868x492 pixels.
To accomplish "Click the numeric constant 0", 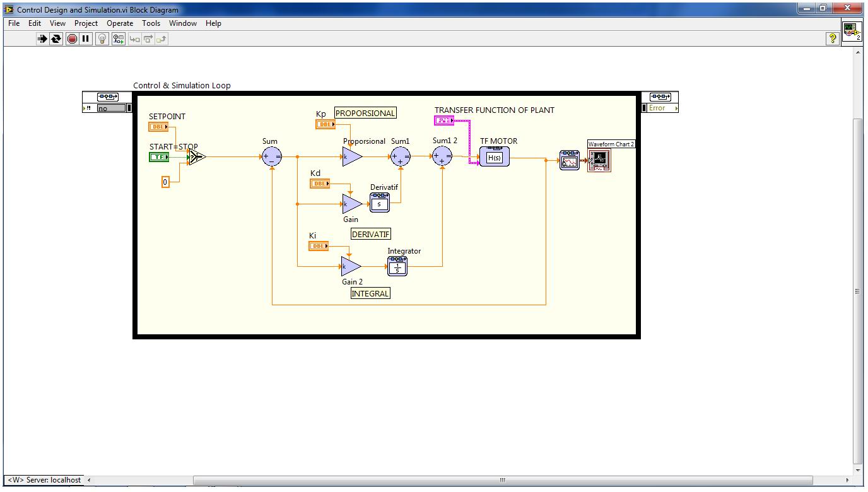I will pos(165,182).
